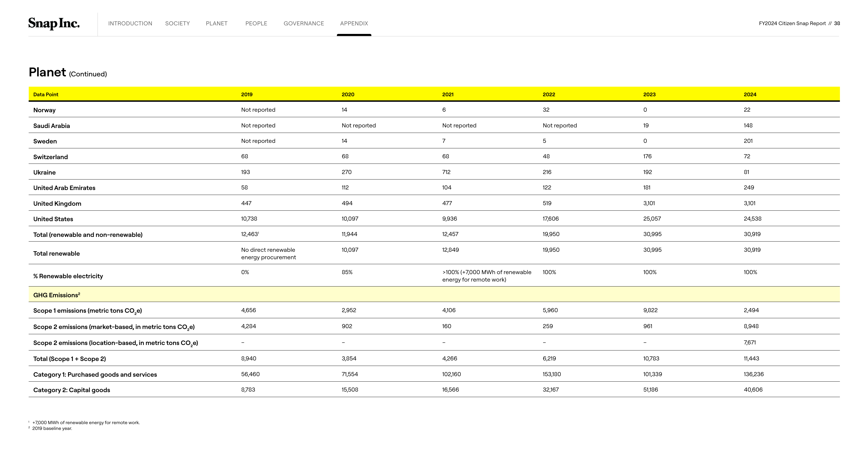Click Sweden's 2024 value 201
The width and height of the screenshot is (868, 455).
(748, 141)
